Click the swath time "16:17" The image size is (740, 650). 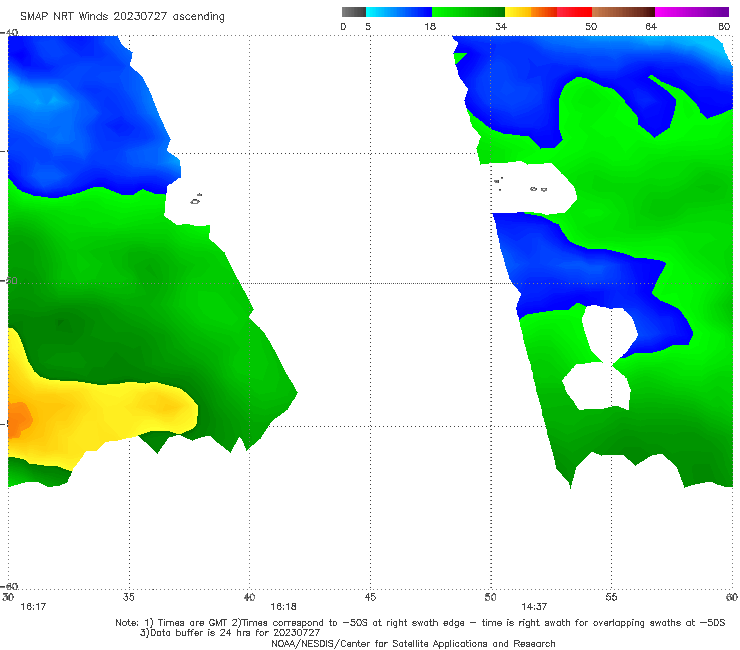pos(33,607)
